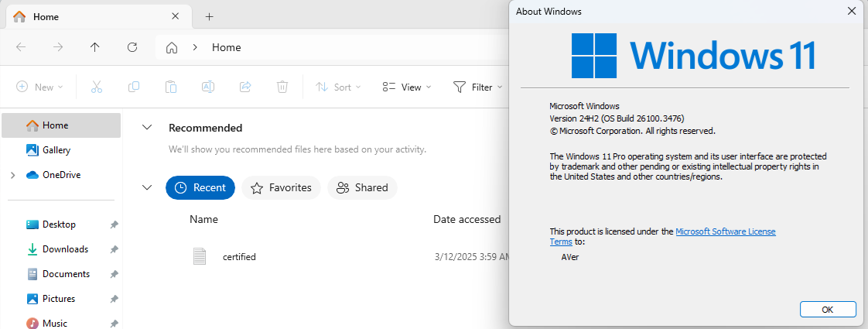The image size is (868, 329).
Task: Select the Home tab in title bar
Action: (98, 16)
